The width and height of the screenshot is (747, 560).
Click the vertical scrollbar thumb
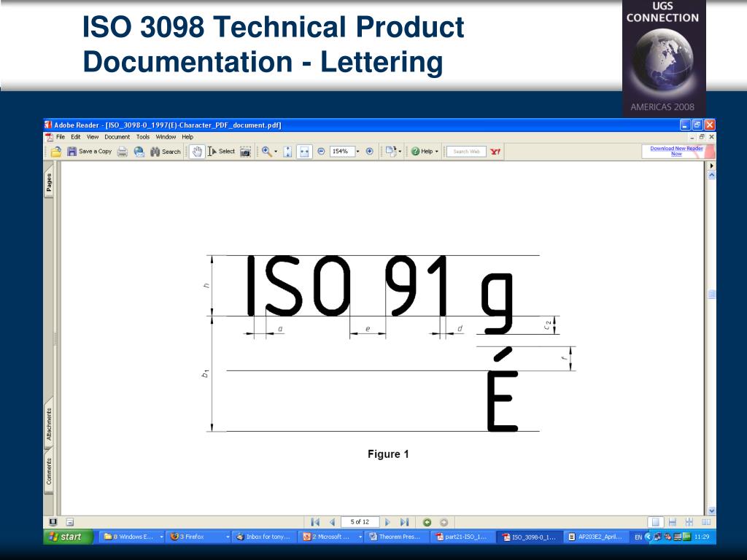(712, 295)
